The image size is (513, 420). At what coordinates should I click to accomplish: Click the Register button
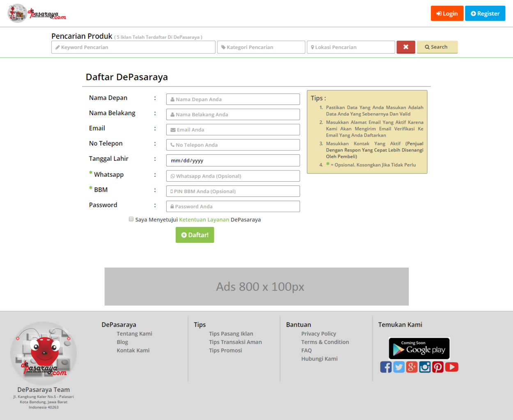tap(485, 14)
